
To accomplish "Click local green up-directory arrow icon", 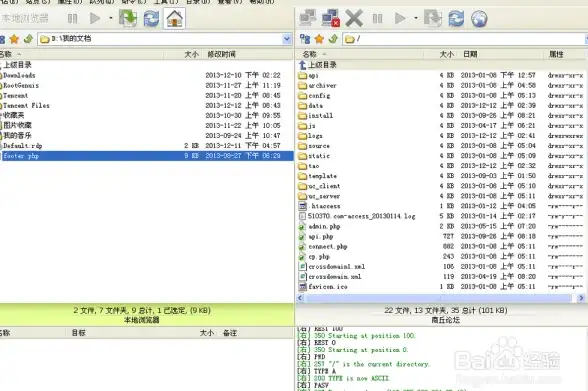I will point(28,39).
